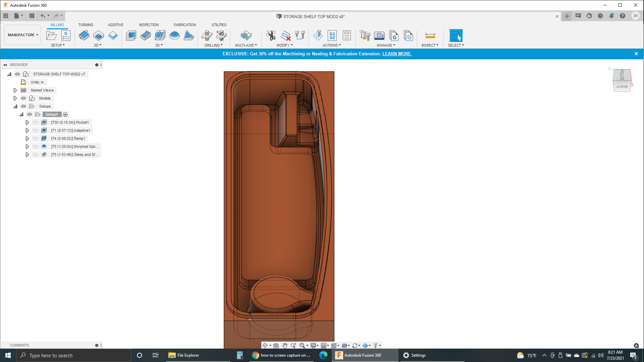Activate the Orbit tool below the viewport
Screen dimensions: 644x362
coord(265,345)
